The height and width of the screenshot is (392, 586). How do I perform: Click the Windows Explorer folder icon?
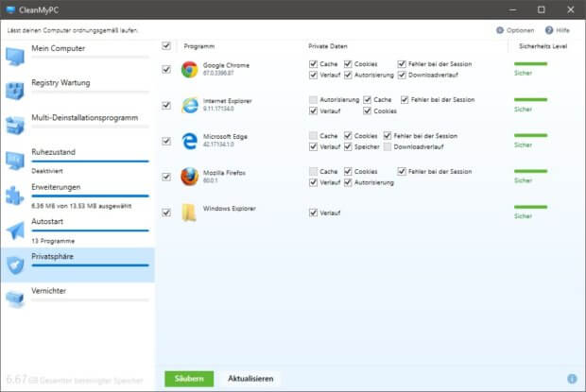[x=189, y=212]
